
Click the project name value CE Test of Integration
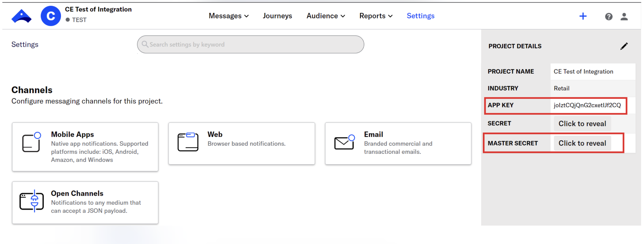[583, 72]
